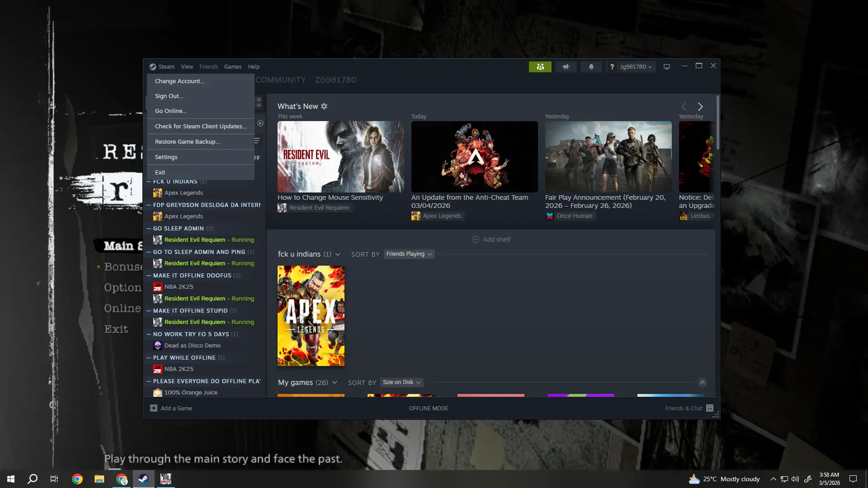Open Friends & Chat grid icon

pyautogui.click(x=710, y=408)
